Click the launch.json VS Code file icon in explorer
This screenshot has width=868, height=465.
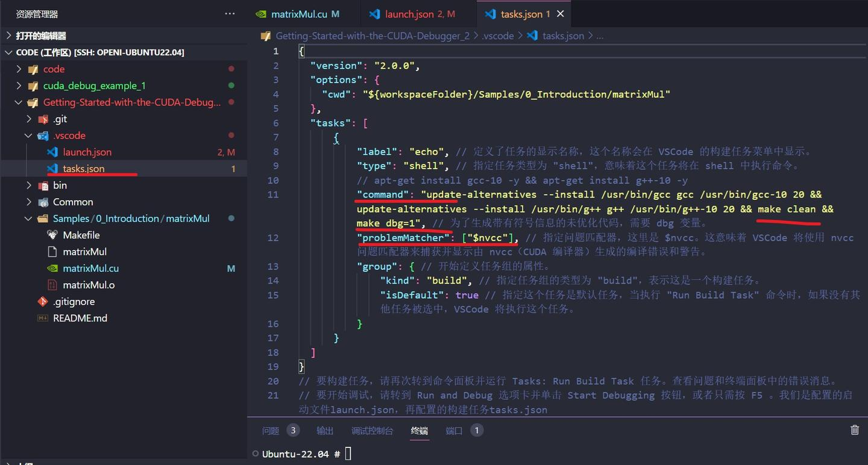click(52, 152)
